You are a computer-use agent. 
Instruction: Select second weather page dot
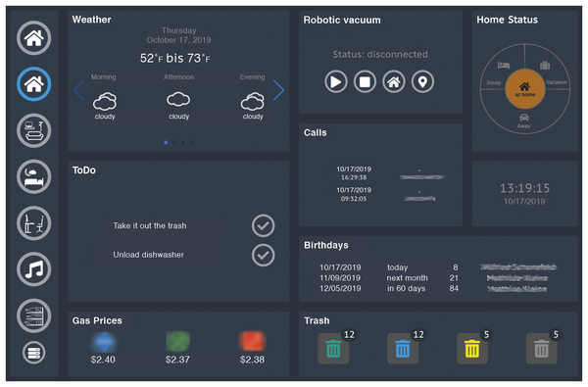(x=174, y=142)
